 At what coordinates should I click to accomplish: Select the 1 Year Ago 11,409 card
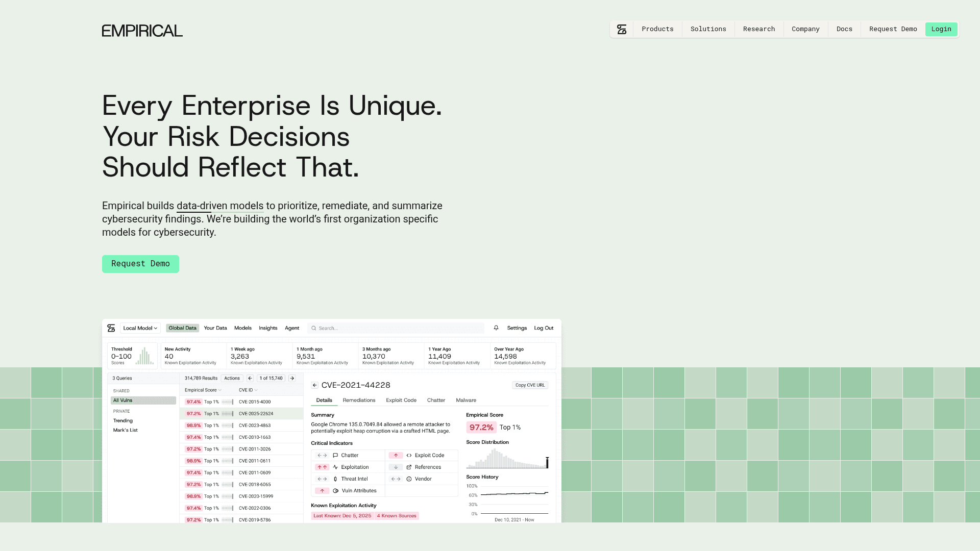pos(457,356)
